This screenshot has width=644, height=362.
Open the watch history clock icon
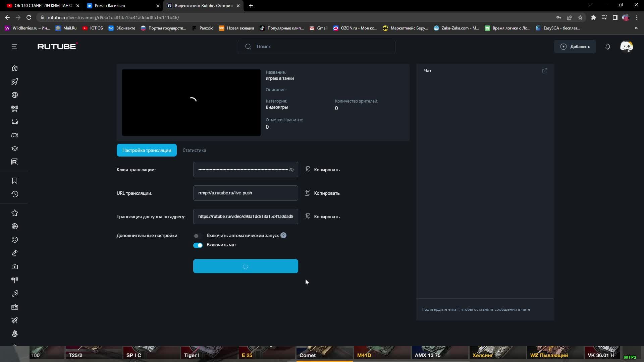pos(15,194)
